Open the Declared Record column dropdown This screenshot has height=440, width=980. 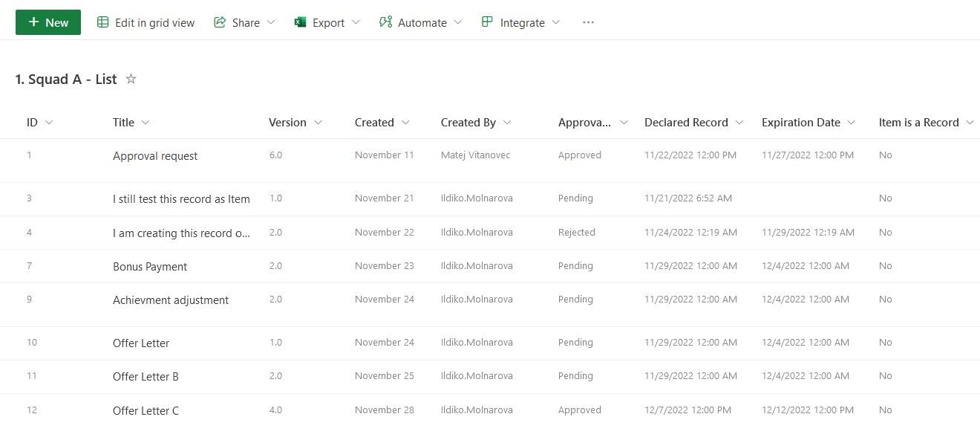pos(739,123)
